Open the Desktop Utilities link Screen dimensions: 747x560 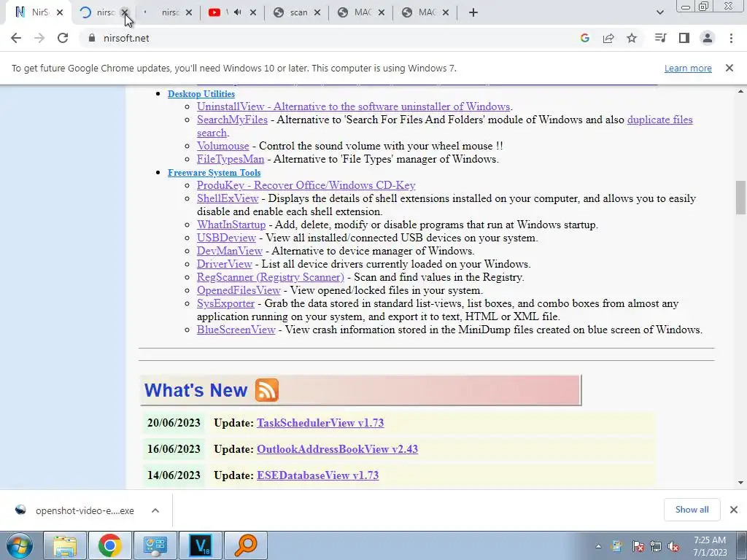201,94
